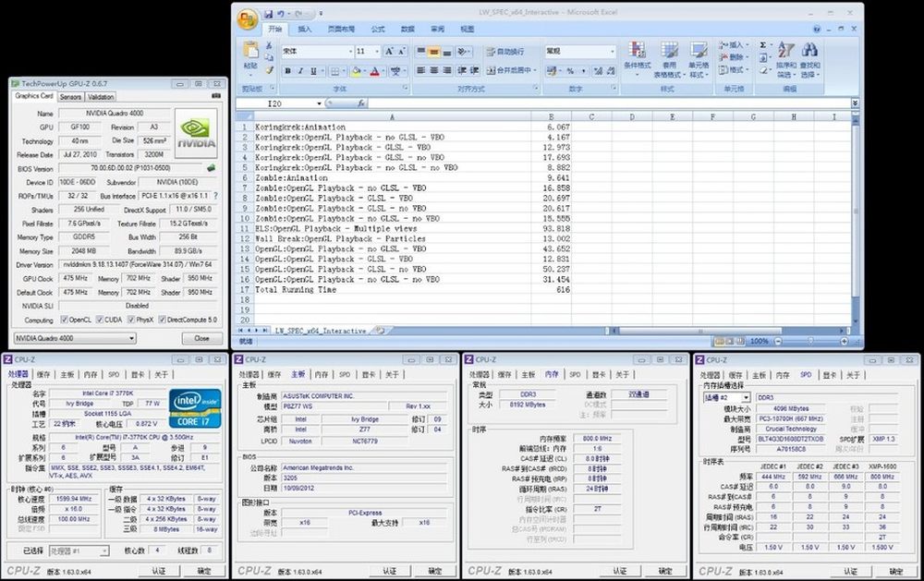Open the number format dropdown (常规)

(613, 52)
